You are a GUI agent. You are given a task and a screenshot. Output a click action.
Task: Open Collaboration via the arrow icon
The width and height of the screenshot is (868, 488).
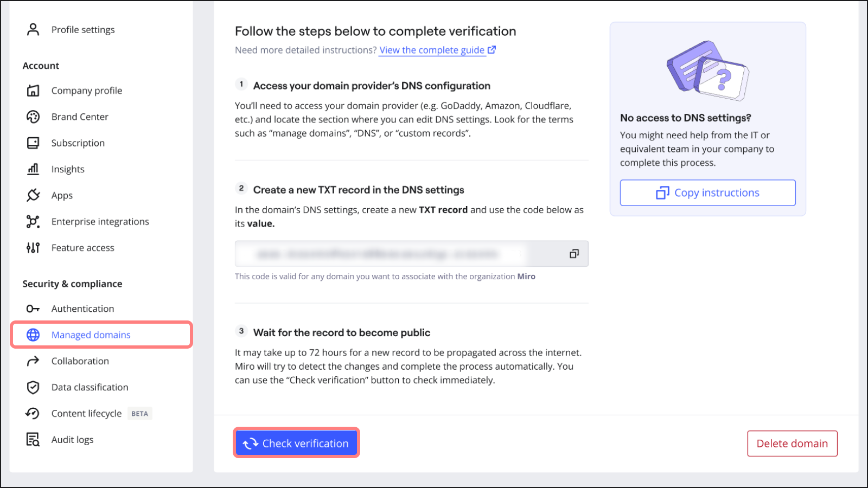(33, 361)
